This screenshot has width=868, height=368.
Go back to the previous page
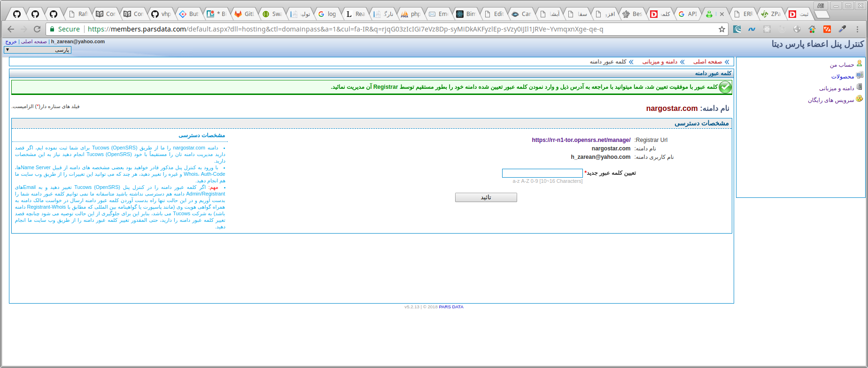pyautogui.click(x=11, y=29)
